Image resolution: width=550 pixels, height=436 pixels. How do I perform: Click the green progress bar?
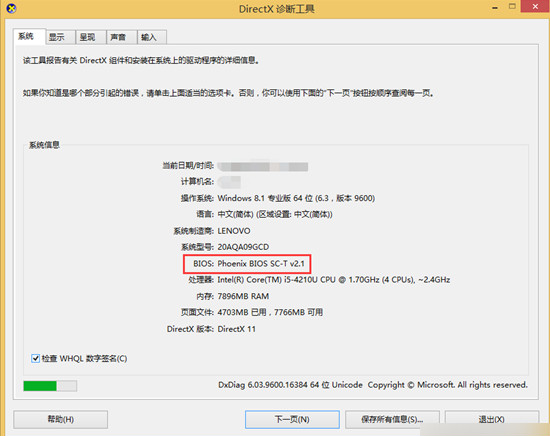pyautogui.click(x=50, y=386)
